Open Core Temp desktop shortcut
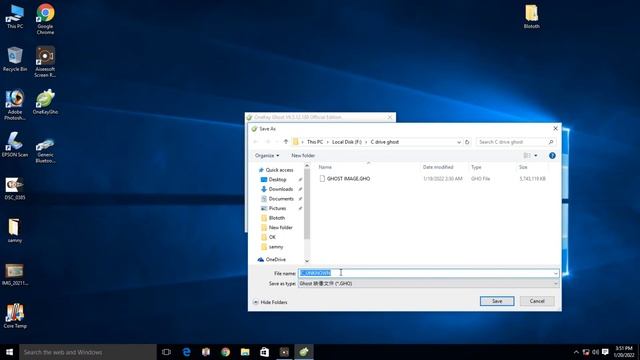The height and width of the screenshot is (360, 640). 15,316
